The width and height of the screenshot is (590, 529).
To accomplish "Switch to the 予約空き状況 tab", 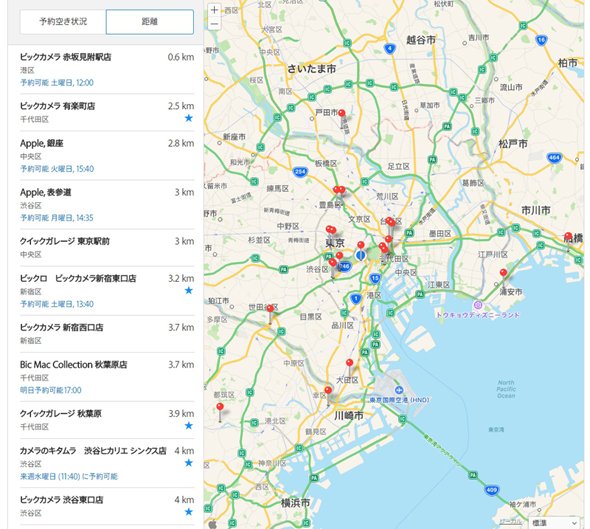I will 63,22.
